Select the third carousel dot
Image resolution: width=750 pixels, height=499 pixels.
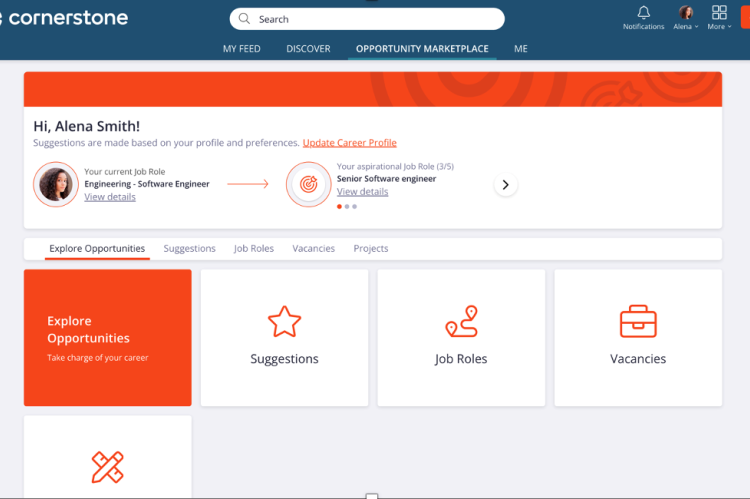[354, 207]
